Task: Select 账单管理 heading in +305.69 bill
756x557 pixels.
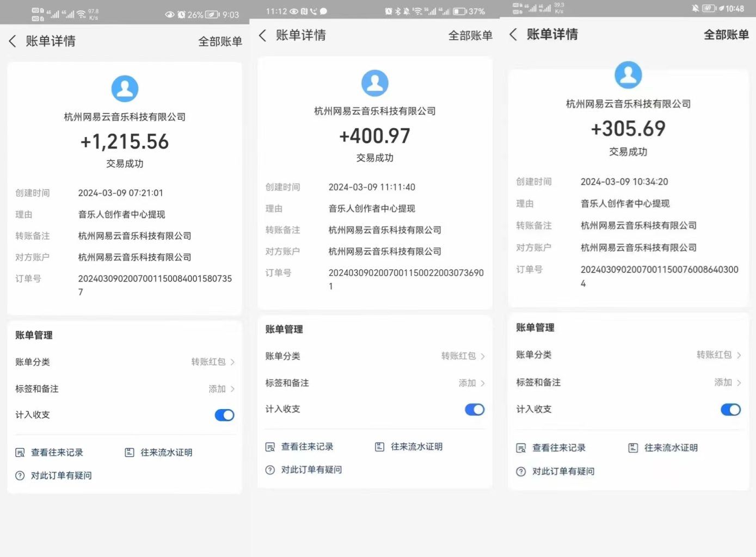Action: [535, 328]
